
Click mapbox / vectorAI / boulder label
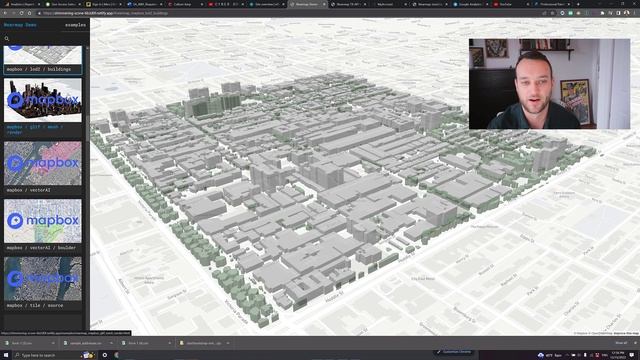pyautogui.click(x=41, y=248)
